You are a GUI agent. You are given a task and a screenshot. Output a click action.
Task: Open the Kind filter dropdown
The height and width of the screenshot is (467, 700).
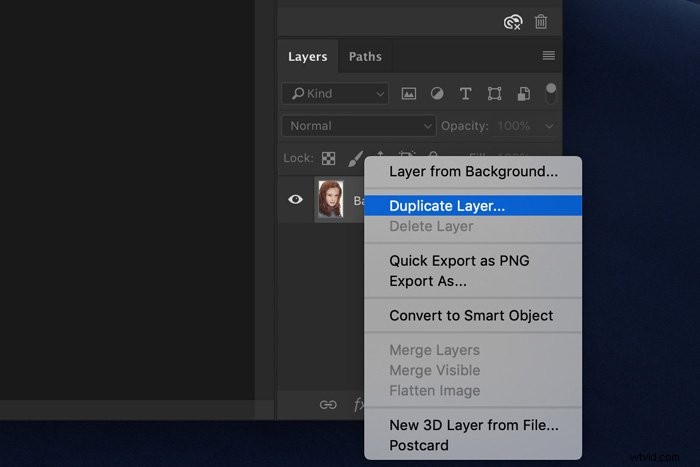(x=334, y=93)
